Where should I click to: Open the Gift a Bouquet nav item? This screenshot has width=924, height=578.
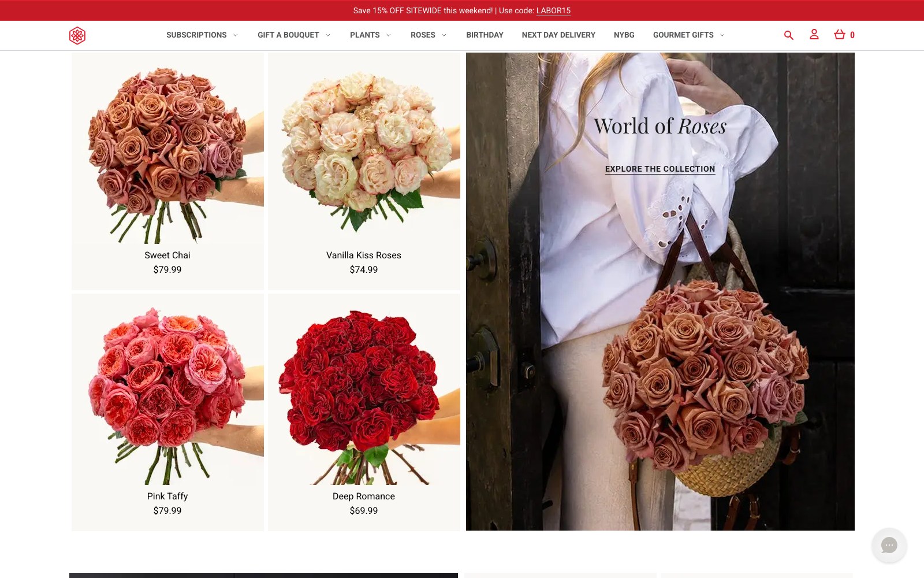(x=288, y=35)
